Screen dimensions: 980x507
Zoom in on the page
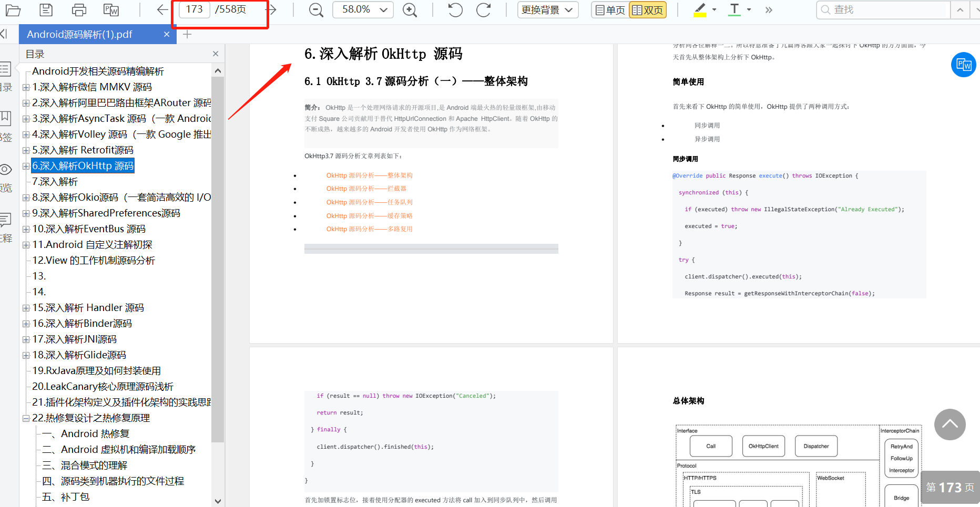pos(410,9)
